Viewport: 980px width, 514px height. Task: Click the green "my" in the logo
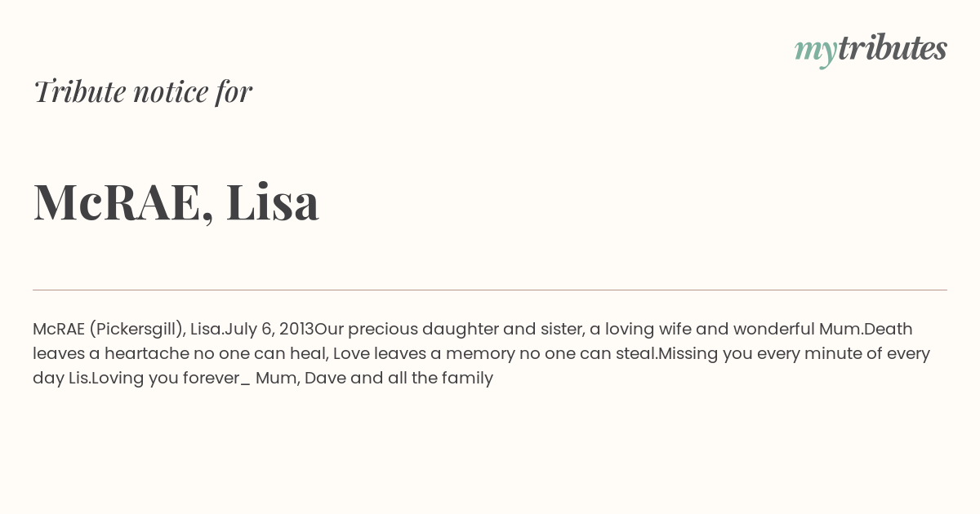click(x=816, y=52)
